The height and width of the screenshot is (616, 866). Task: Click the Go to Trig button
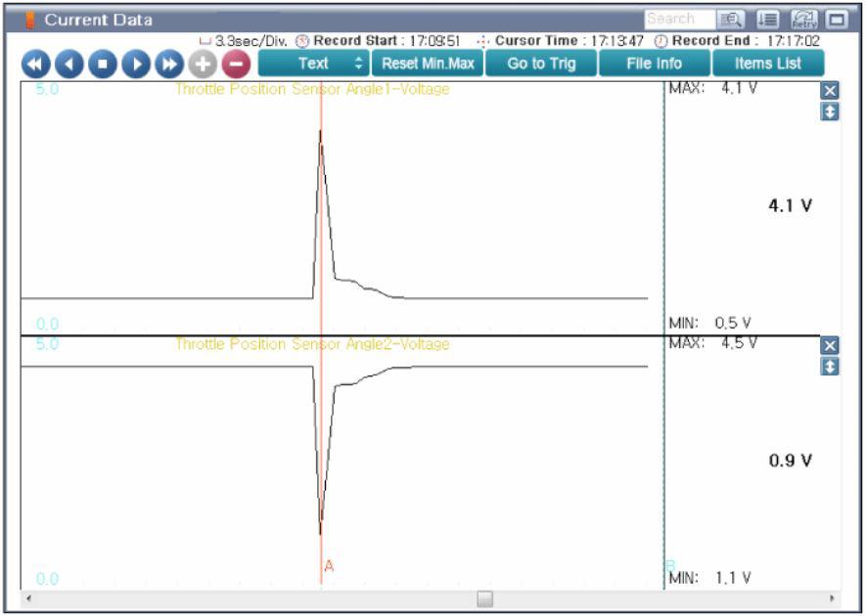(541, 64)
